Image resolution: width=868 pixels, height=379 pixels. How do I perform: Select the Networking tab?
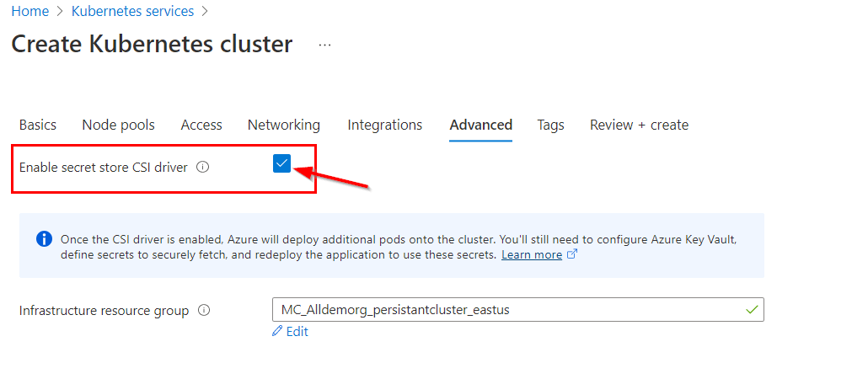[283, 125]
